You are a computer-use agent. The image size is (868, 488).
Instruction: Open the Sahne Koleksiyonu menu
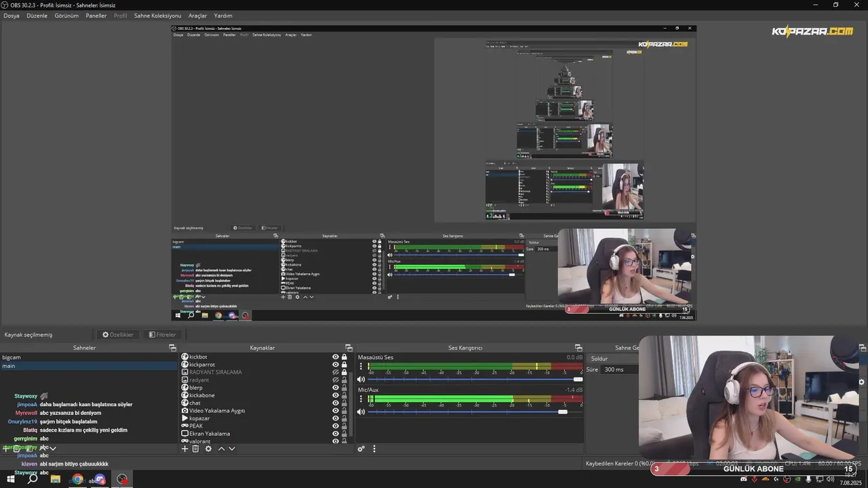tap(157, 16)
